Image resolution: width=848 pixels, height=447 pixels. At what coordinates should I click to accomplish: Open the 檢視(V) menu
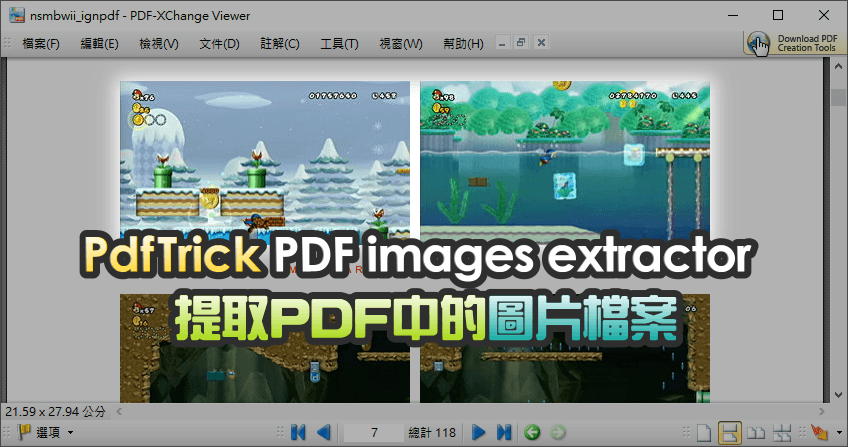click(x=159, y=44)
